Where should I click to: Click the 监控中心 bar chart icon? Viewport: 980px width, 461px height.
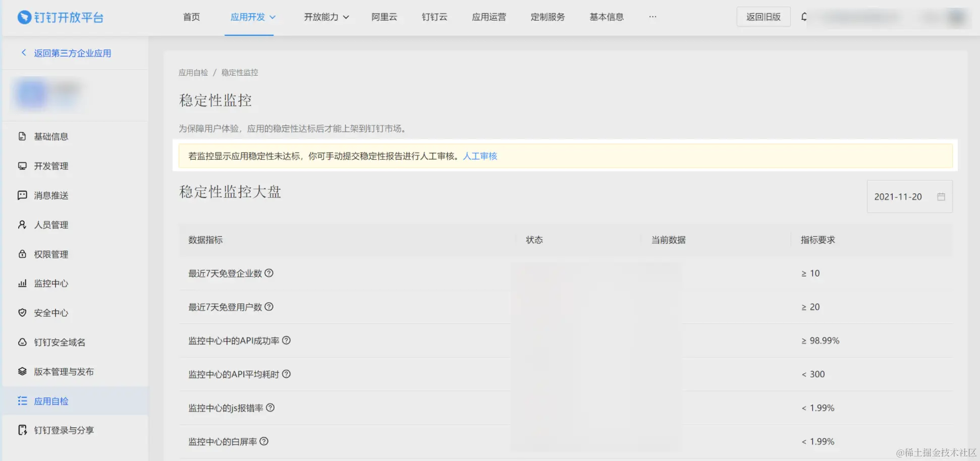pos(22,283)
